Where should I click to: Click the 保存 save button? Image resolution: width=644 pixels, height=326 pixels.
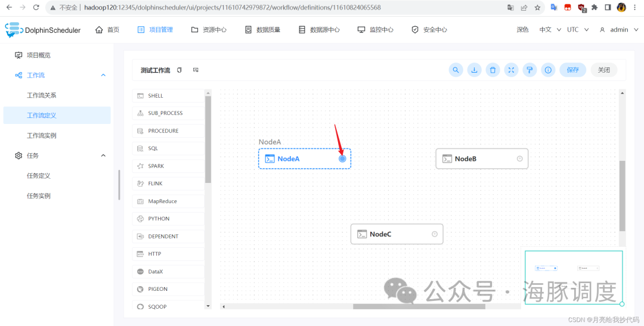click(572, 70)
